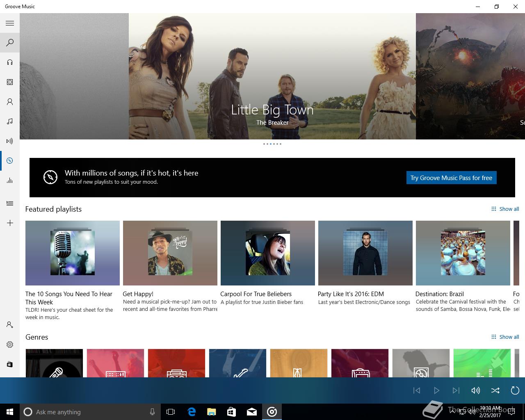Click the search magnifier in sidebar
The image size is (525, 420).
click(x=10, y=43)
